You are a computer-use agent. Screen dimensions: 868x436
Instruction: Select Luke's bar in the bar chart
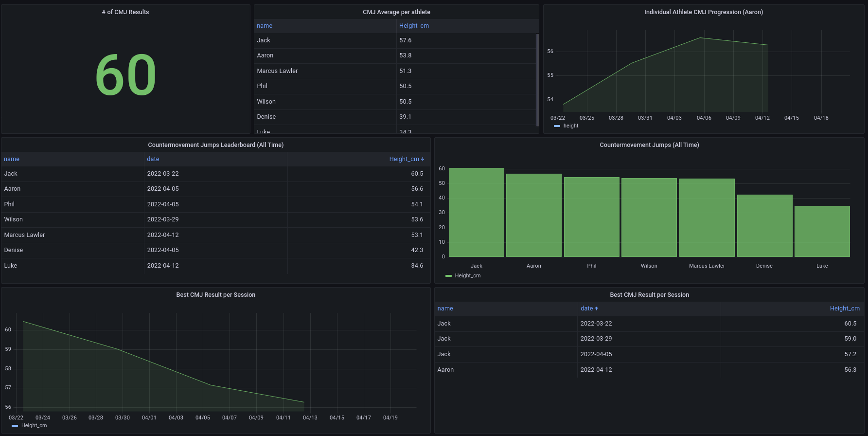[822, 232]
